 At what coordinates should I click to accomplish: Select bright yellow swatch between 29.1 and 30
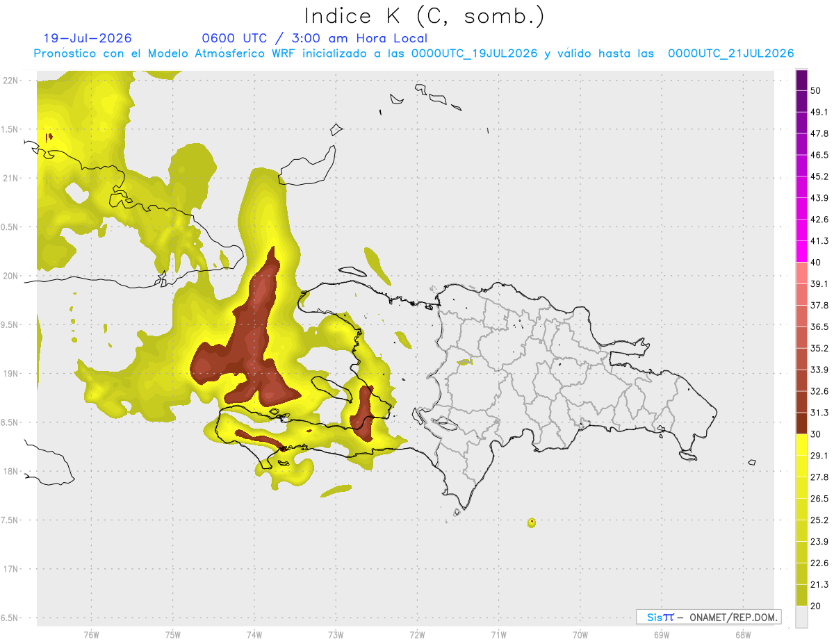pyautogui.click(x=801, y=445)
